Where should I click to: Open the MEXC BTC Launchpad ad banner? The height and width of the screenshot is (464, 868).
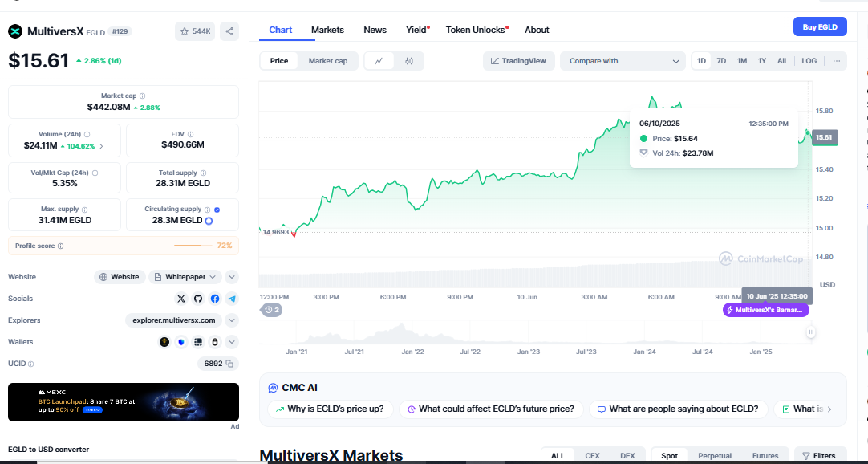pos(124,402)
